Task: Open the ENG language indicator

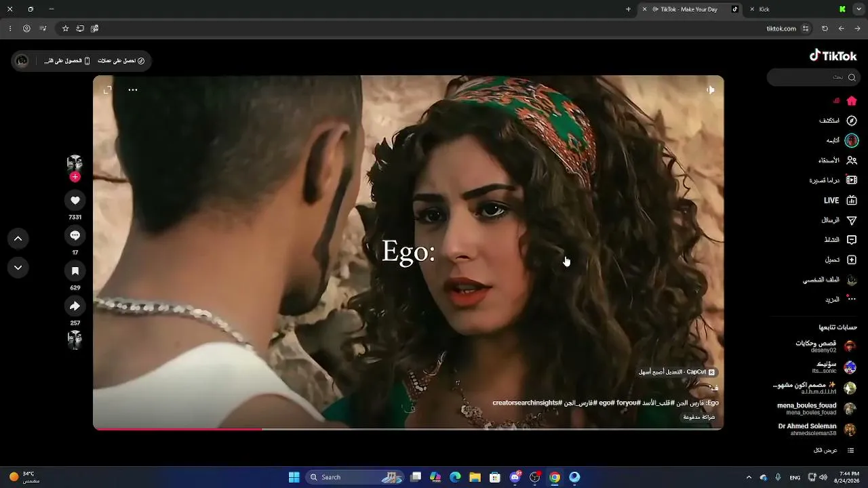Action: [x=795, y=478]
